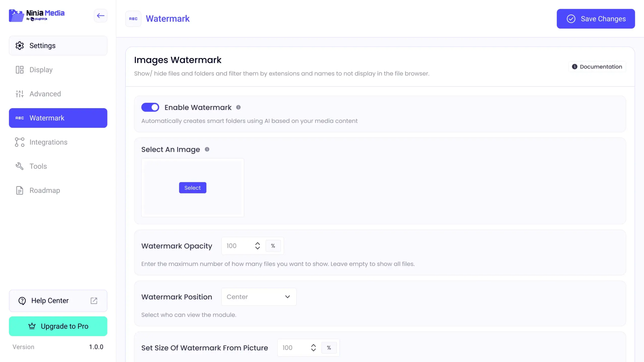
Task: Click the chevron in the Center dropdown
Action: tap(288, 297)
